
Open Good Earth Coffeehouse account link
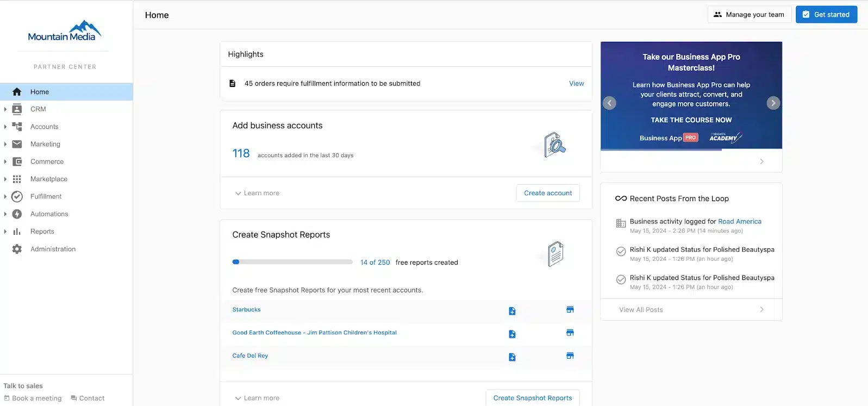pos(314,333)
